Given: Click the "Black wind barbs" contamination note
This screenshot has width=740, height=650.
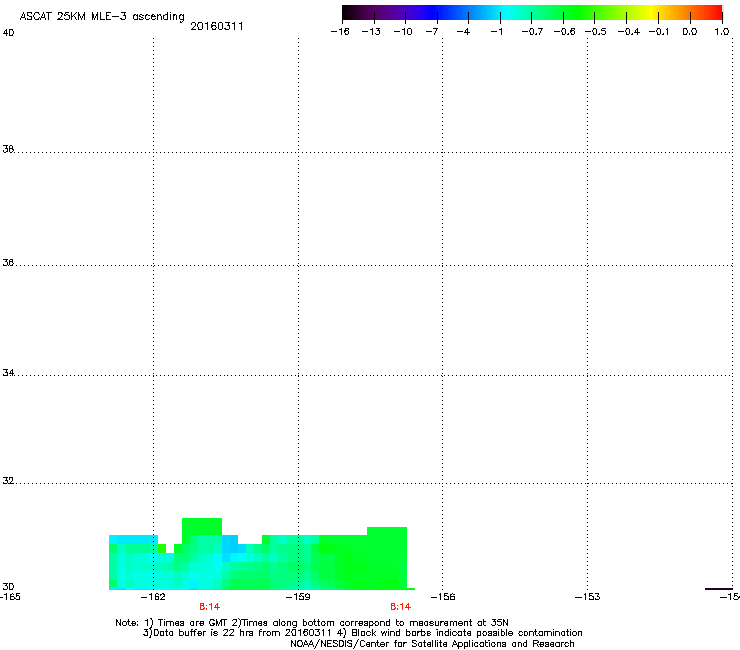Looking at the screenshot, I should [x=460, y=633].
